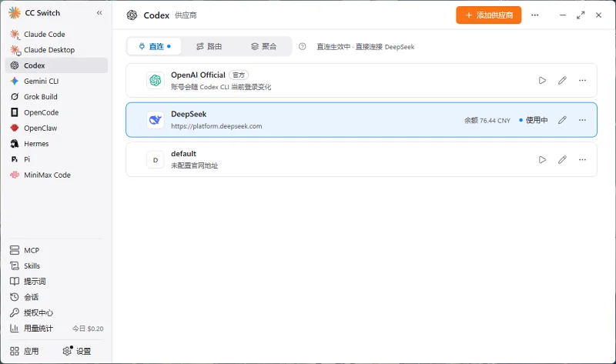
Task: Open 设置 settings gear
Action: pyautogui.click(x=77, y=351)
